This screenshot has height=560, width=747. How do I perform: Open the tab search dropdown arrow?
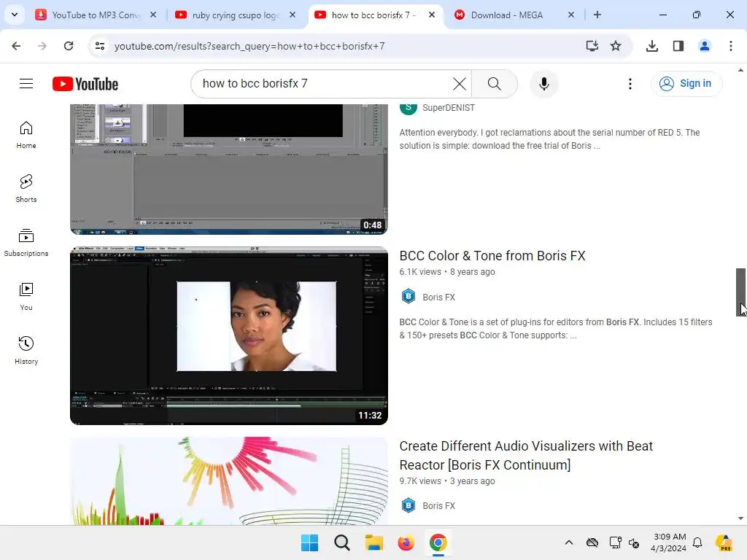tap(15, 15)
